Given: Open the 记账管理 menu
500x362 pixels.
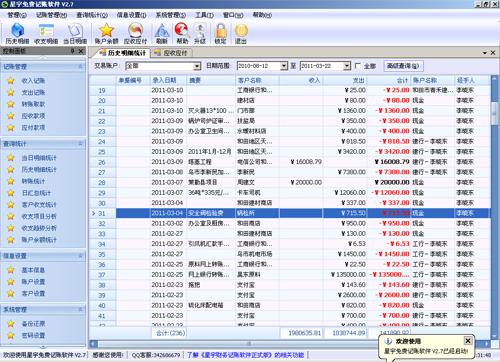Looking at the screenshot, I should [x=51, y=15].
